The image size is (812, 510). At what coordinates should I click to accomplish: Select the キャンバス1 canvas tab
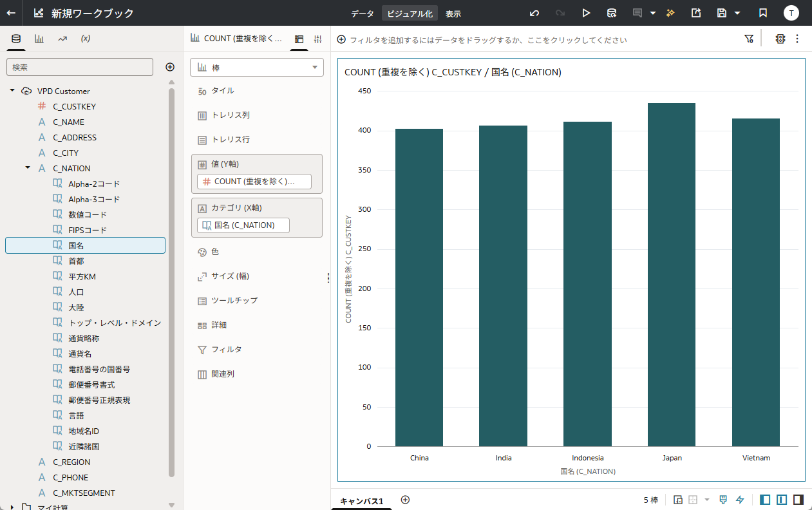(x=361, y=500)
